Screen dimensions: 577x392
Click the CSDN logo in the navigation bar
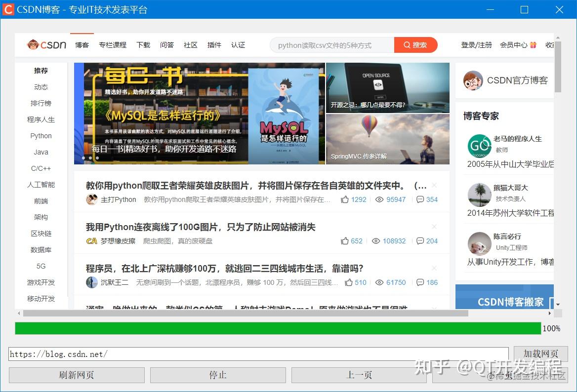(x=47, y=45)
